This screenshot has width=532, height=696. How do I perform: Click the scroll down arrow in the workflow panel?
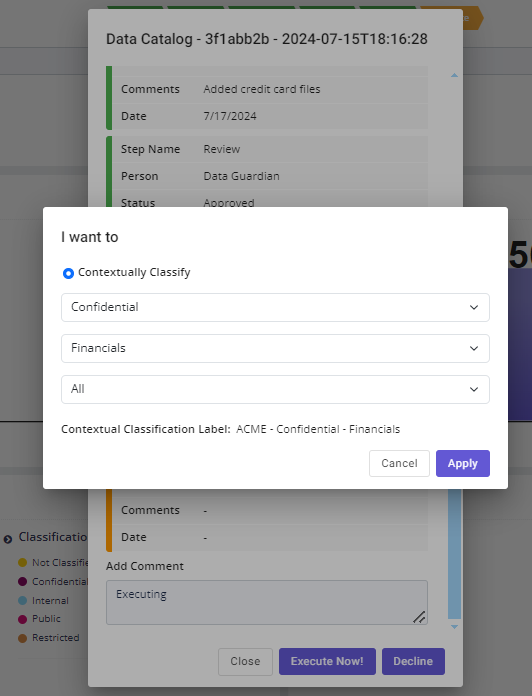click(x=454, y=627)
